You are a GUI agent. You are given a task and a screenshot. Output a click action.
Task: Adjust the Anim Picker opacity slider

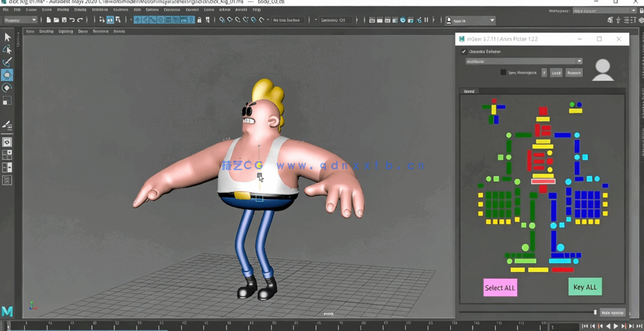coord(595,312)
